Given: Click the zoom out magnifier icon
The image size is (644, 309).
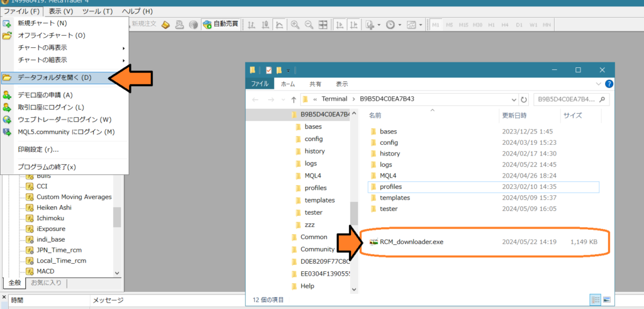Looking at the screenshot, I should coord(308,25).
